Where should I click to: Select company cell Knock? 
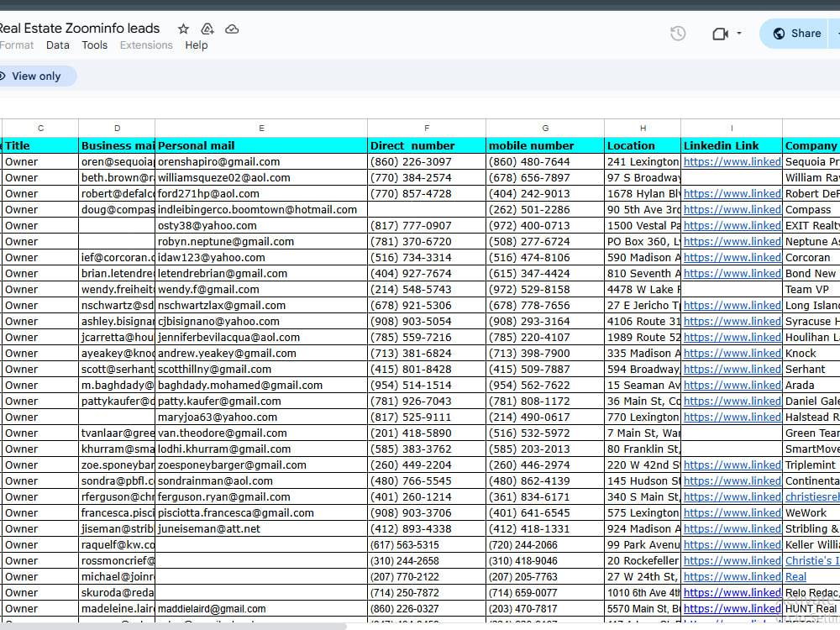click(811, 354)
